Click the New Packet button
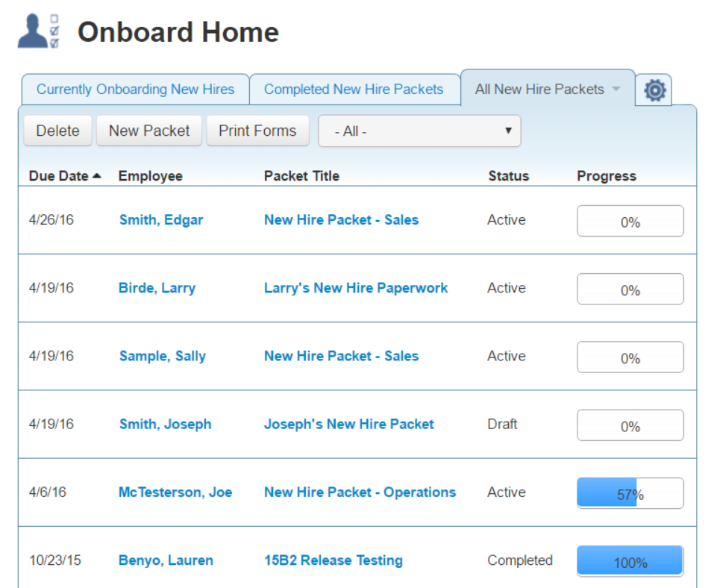The image size is (717, 588). (x=149, y=131)
